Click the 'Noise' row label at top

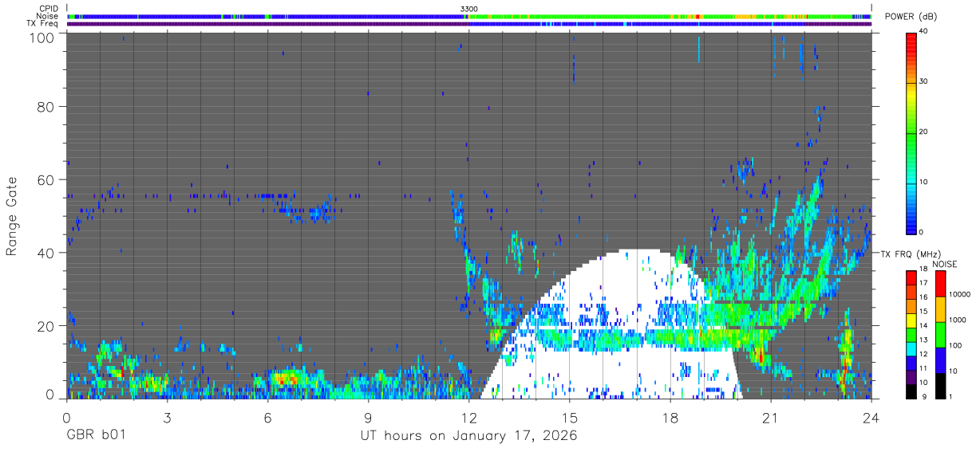point(47,16)
